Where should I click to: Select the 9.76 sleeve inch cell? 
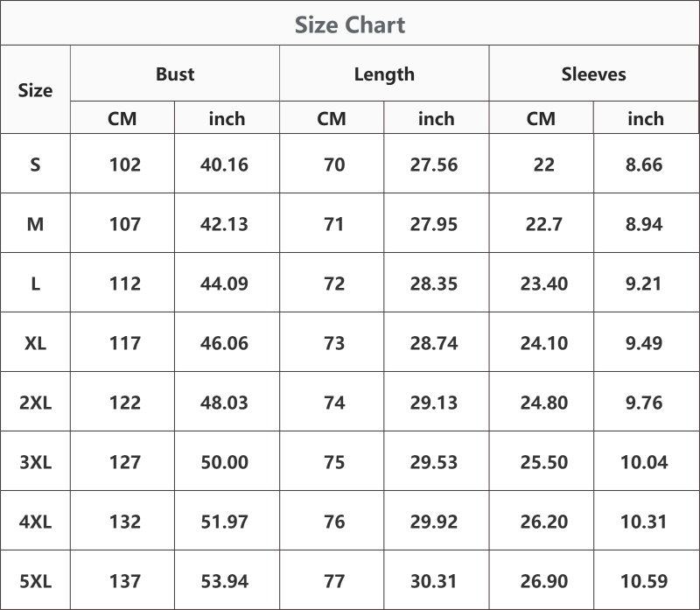[644, 403]
